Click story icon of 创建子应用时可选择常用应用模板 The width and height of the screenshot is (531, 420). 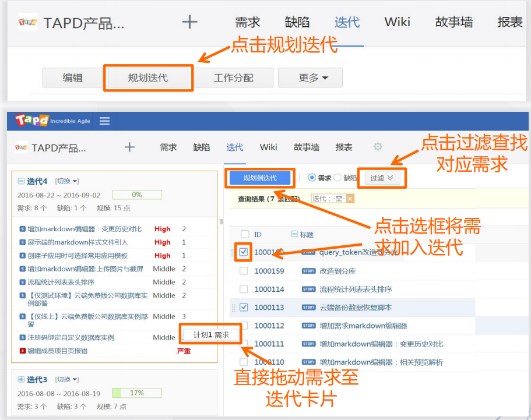pos(22,256)
